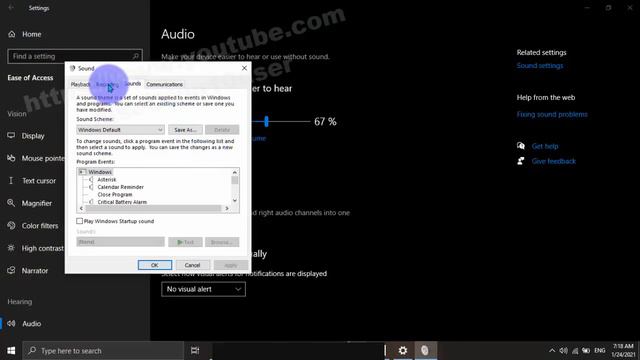This screenshot has height=360, width=640.
Task: Open the Windows Start menu
Action: (11, 351)
